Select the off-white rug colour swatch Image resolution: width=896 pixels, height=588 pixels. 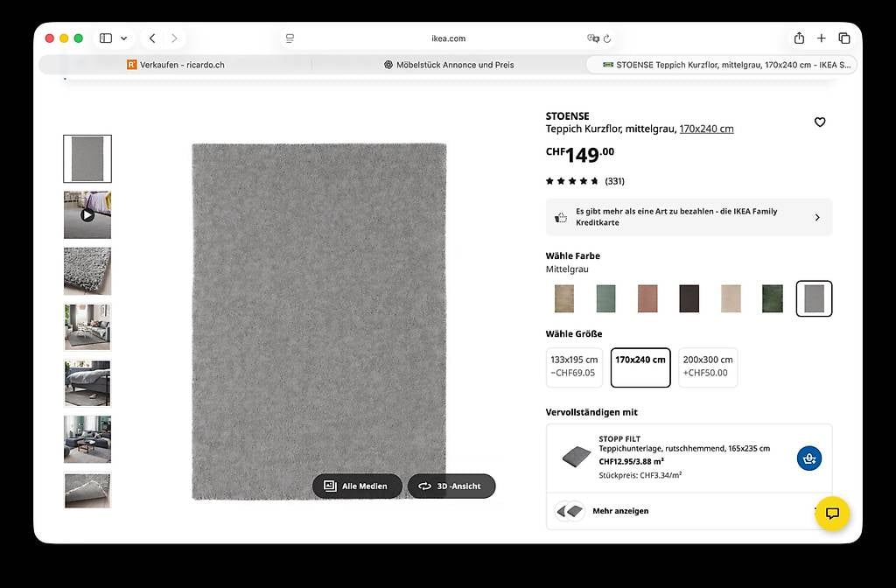click(x=731, y=298)
